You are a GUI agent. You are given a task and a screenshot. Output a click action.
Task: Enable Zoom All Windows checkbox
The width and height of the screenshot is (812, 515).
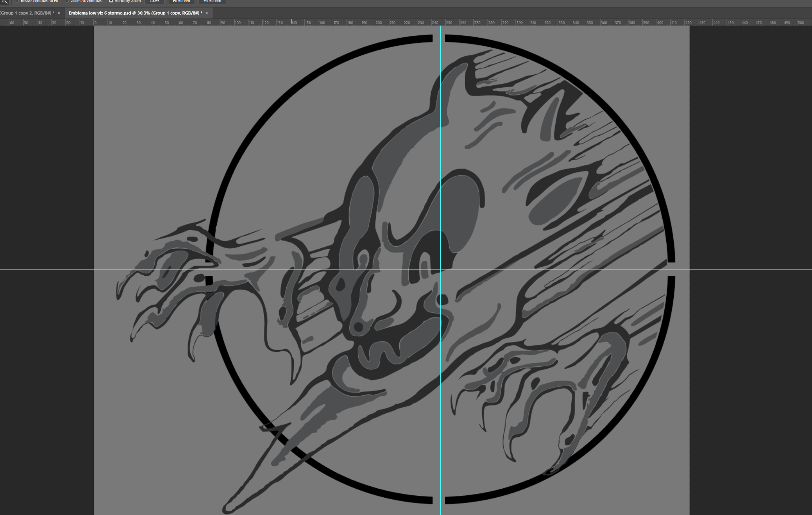pyautogui.click(x=67, y=1)
